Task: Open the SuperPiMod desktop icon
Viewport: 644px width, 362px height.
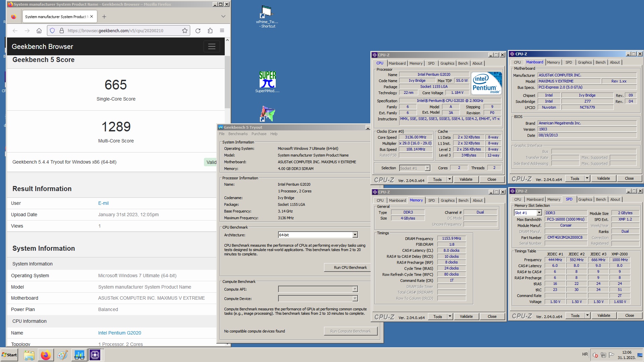Action: pyautogui.click(x=267, y=82)
